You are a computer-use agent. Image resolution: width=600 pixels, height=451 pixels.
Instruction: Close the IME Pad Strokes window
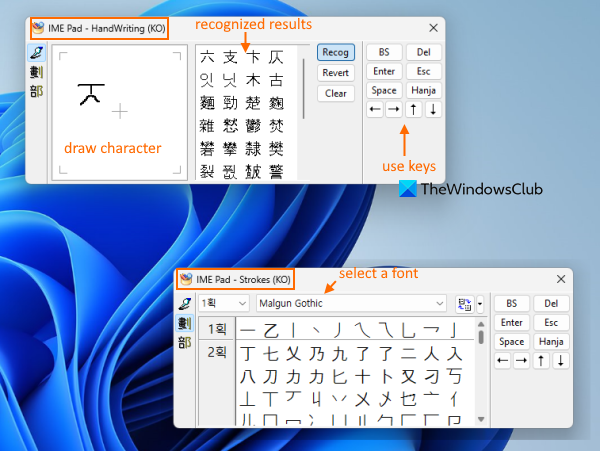point(561,279)
